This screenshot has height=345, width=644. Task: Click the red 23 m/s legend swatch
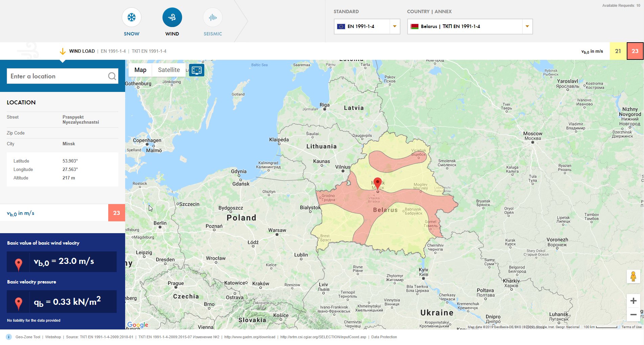click(x=635, y=51)
